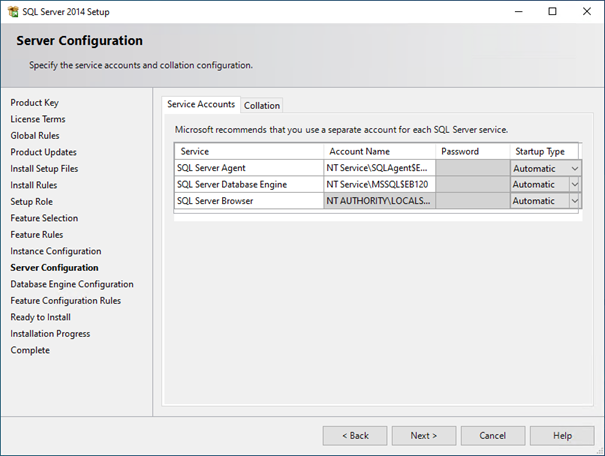Select the SQL Server Database Engine service row
The image size is (605, 456).
pyautogui.click(x=249, y=184)
